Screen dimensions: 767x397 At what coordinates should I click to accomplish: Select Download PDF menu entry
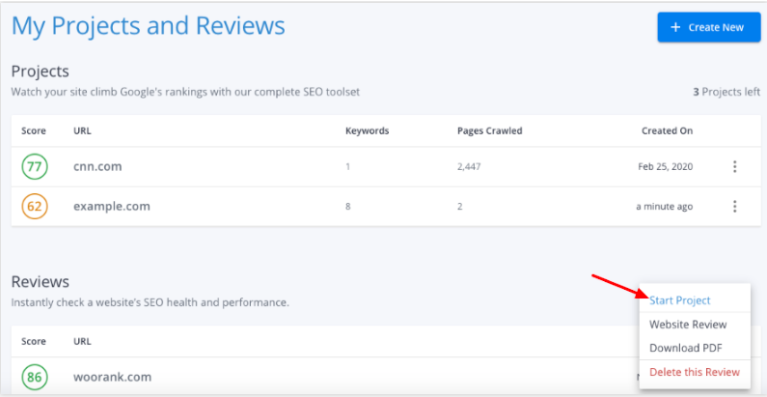pos(685,348)
